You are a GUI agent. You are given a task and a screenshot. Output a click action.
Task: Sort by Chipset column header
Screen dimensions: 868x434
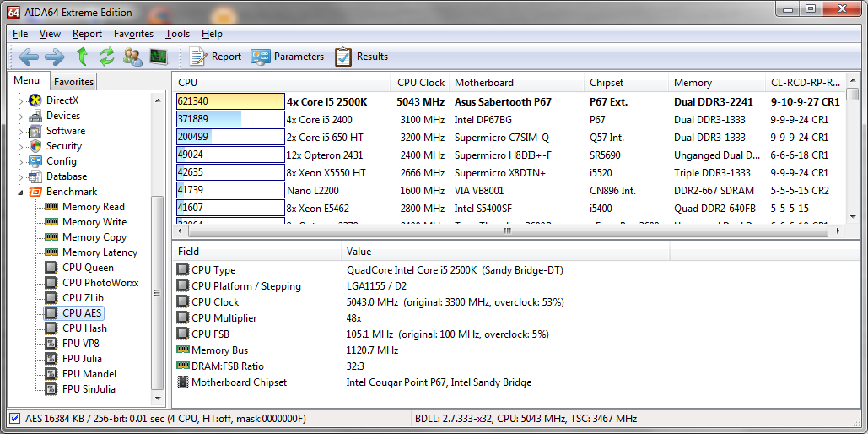627,83
